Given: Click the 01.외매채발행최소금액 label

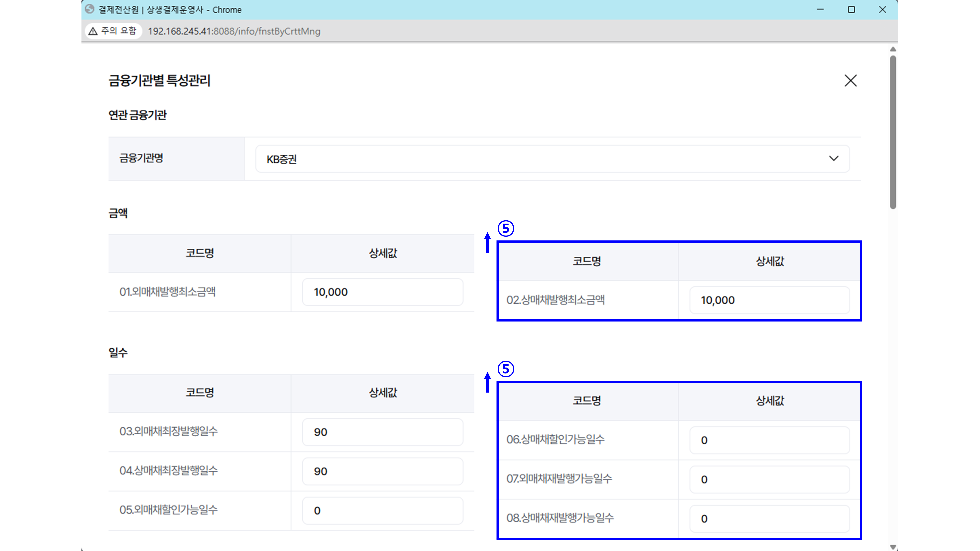Looking at the screenshot, I should [167, 292].
